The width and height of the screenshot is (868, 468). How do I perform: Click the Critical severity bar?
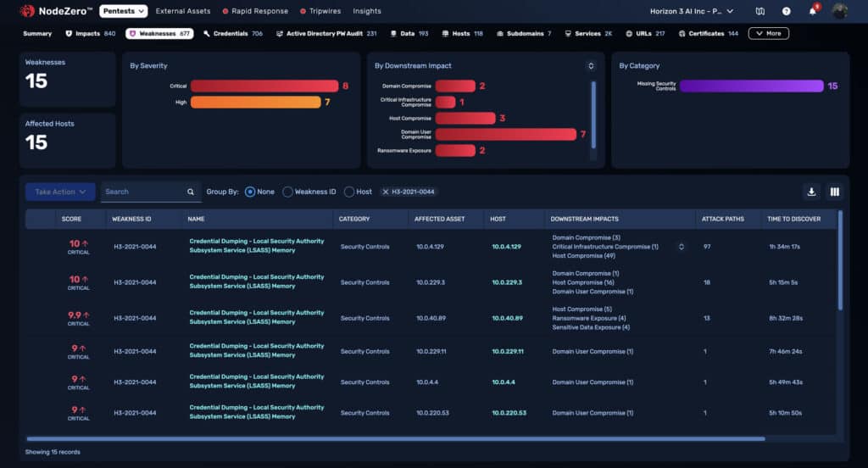tap(264, 86)
